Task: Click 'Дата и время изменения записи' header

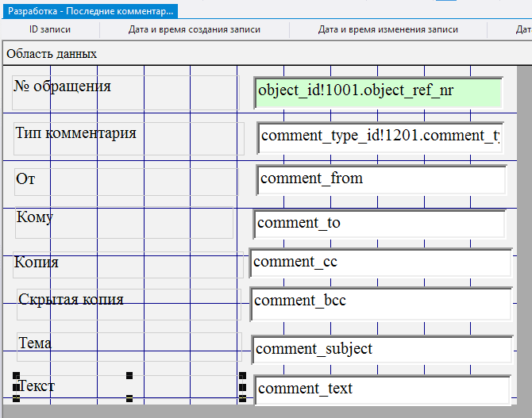Action: [387, 29]
